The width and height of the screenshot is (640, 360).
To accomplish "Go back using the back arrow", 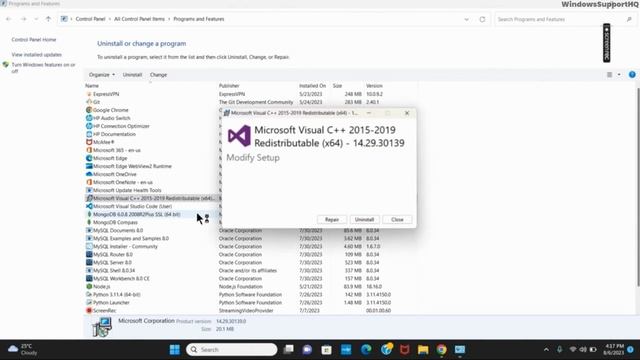I will (x=9, y=19).
